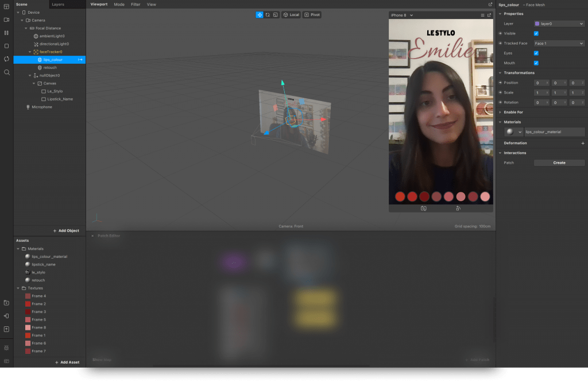Select the Scale manipulator tool in the viewport

coord(276,14)
